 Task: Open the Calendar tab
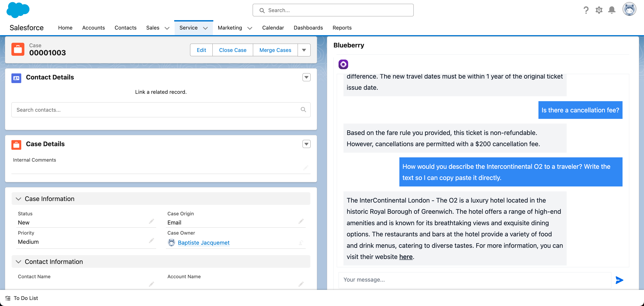pyautogui.click(x=273, y=28)
